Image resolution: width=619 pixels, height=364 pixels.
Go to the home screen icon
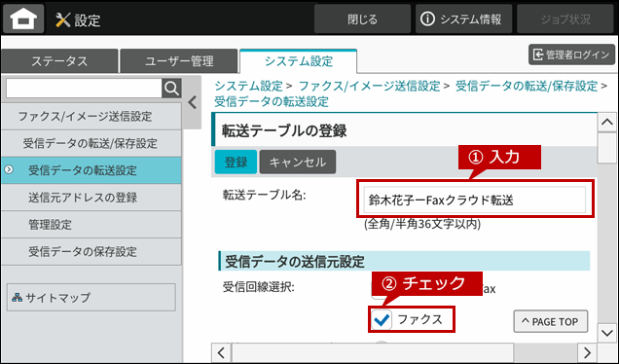23,18
